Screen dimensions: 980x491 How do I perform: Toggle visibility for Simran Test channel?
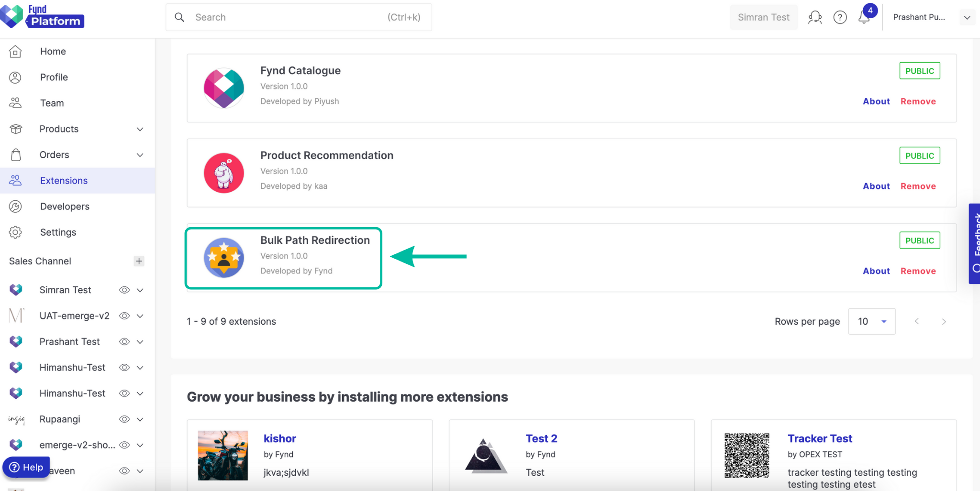pos(124,290)
